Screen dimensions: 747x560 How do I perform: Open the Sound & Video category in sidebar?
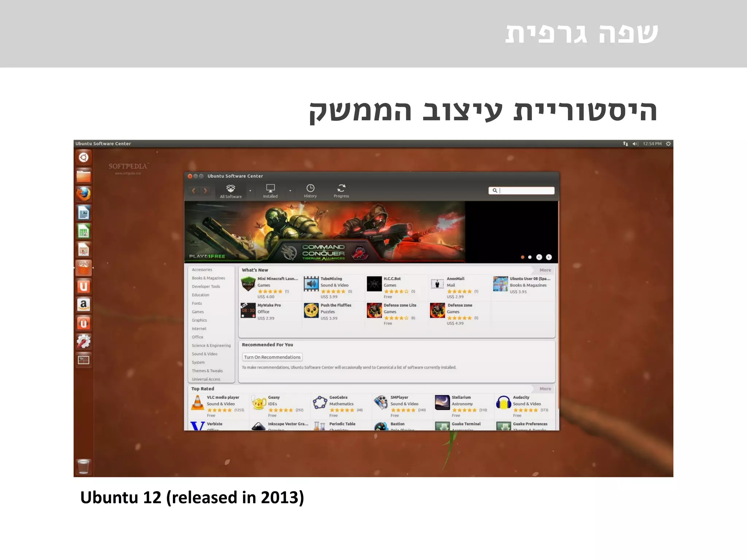click(205, 354)
